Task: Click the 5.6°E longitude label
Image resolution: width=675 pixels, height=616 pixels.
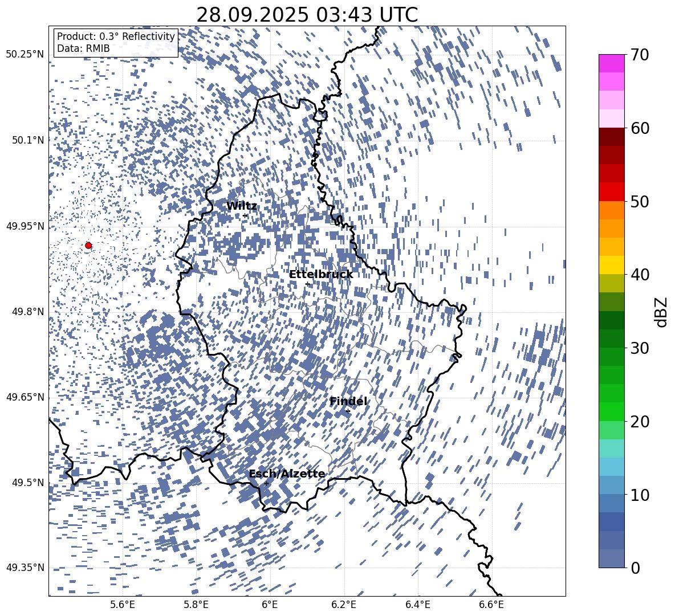Action: pos(122,605)
